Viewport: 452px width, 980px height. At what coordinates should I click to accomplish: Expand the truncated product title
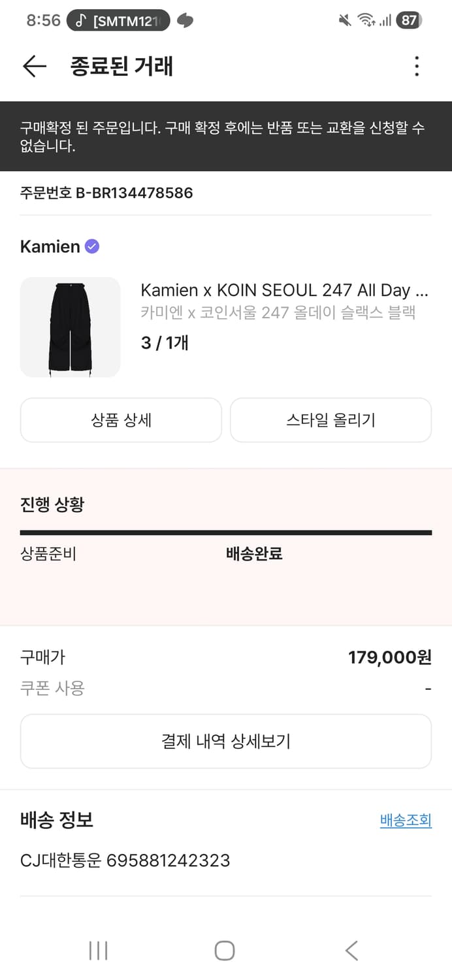click(281, 289)
